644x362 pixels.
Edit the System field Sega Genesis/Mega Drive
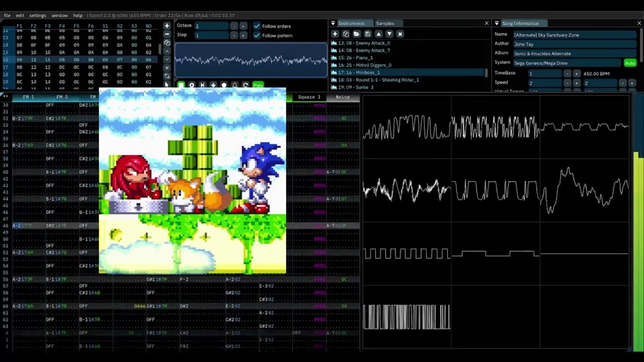[567, 63]
